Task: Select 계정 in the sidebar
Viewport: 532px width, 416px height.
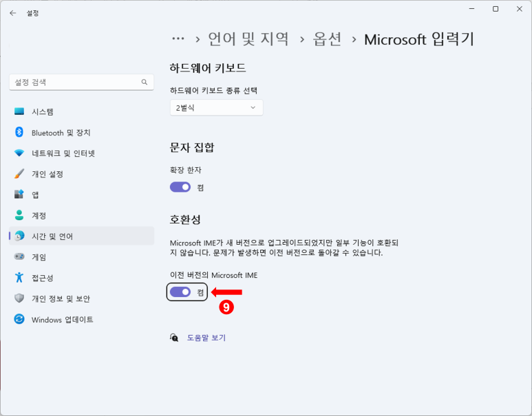Action: pos(81,215)
